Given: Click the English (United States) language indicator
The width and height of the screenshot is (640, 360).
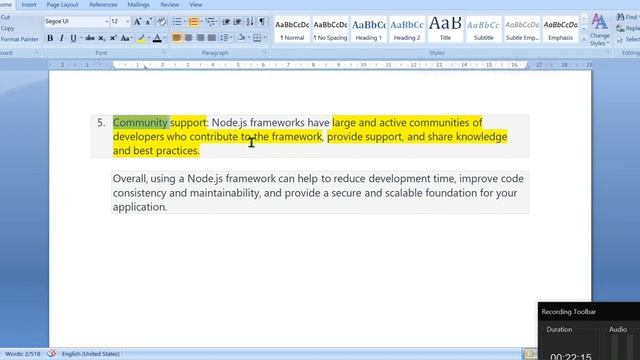Looking at the screenshot, I should click(91, 354).
